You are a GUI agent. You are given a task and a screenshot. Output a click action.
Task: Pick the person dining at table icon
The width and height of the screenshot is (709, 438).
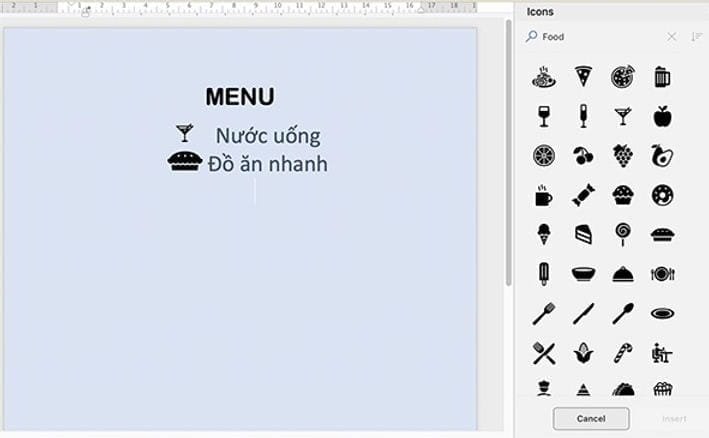click(x=662, y=353)
